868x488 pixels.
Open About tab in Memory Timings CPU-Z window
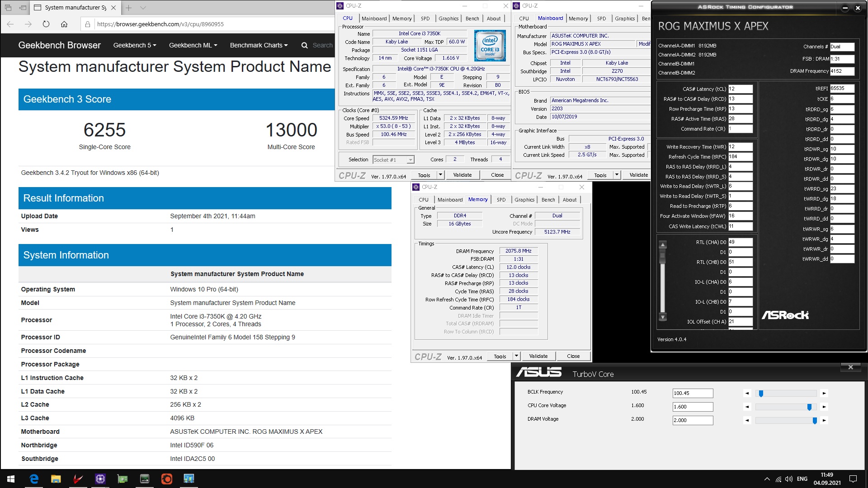(x=570, y=200)
